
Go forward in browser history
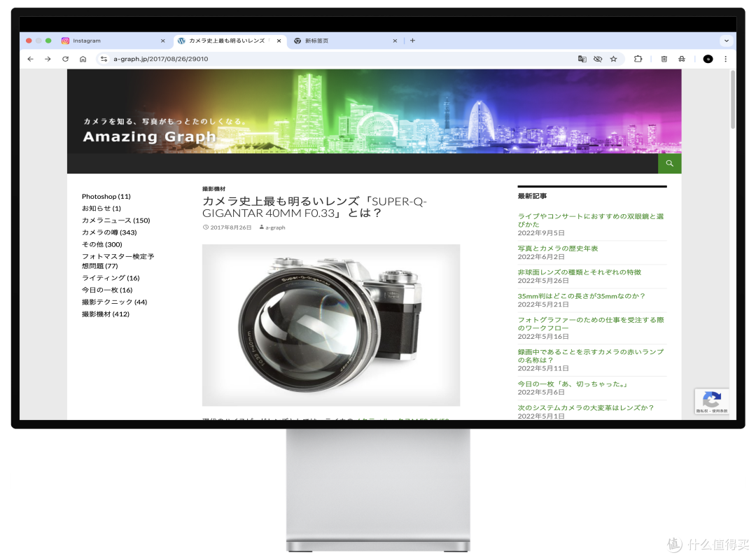coord(48,59)
